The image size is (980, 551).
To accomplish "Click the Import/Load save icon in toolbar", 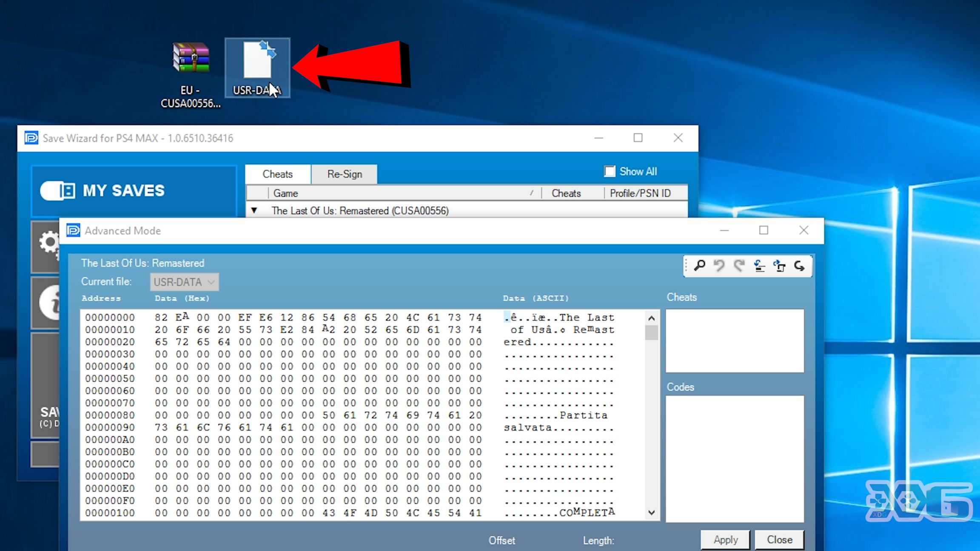I will (x=758, y=266).
